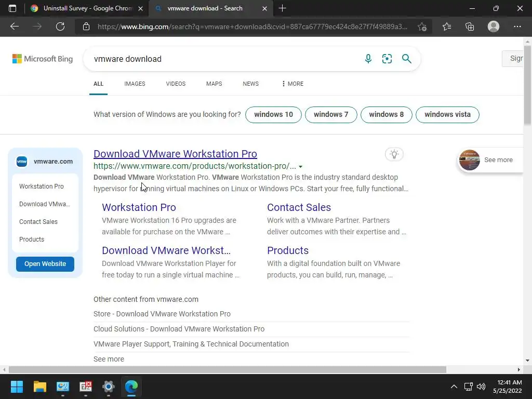Open Edge Settings and more menu
This screenshot has width=532, height=399.
click(517, 26)
